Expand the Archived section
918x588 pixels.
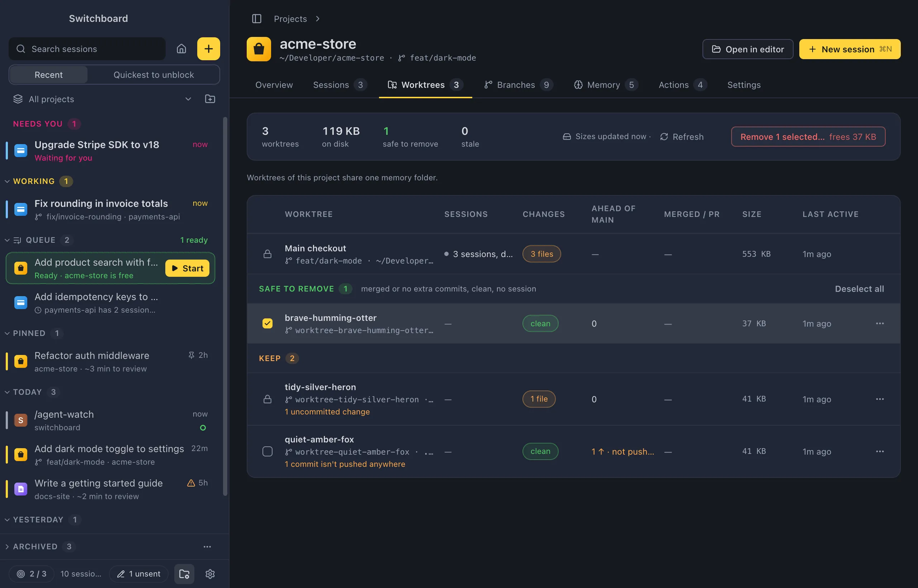point(7,547)
